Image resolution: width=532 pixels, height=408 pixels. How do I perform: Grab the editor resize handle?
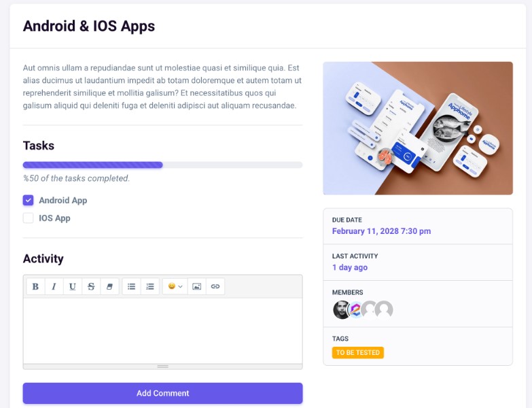162,367
